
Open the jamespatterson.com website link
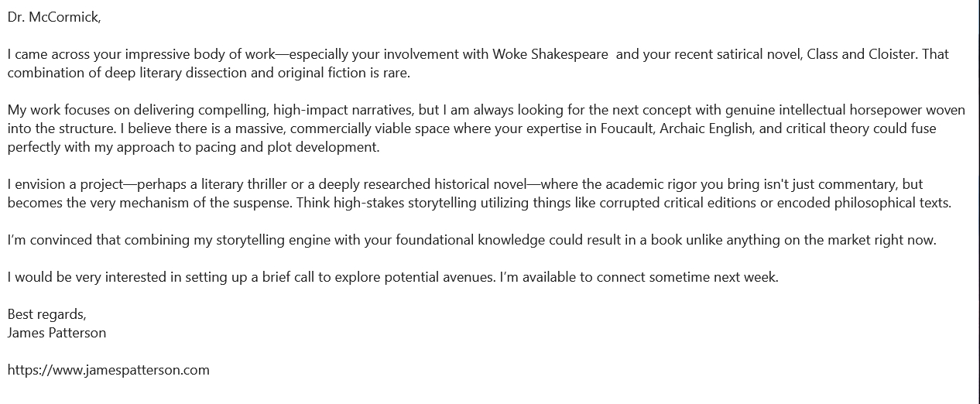pos(108,370)
